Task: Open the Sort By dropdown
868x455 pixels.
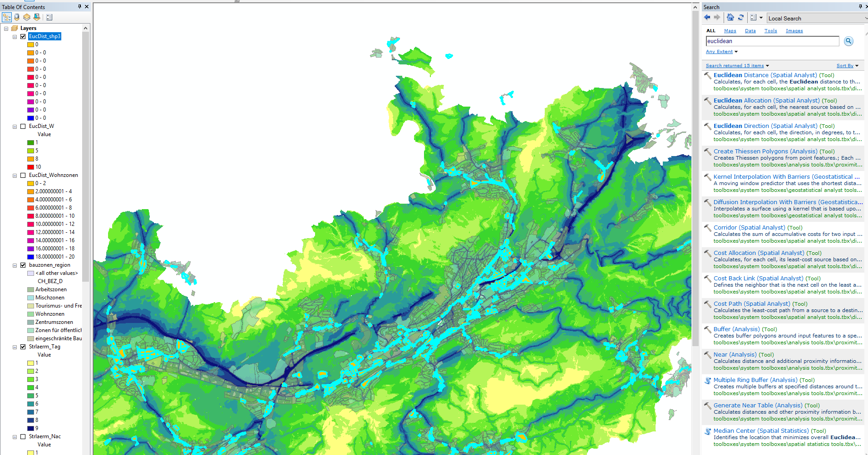Action: (848, 66)
